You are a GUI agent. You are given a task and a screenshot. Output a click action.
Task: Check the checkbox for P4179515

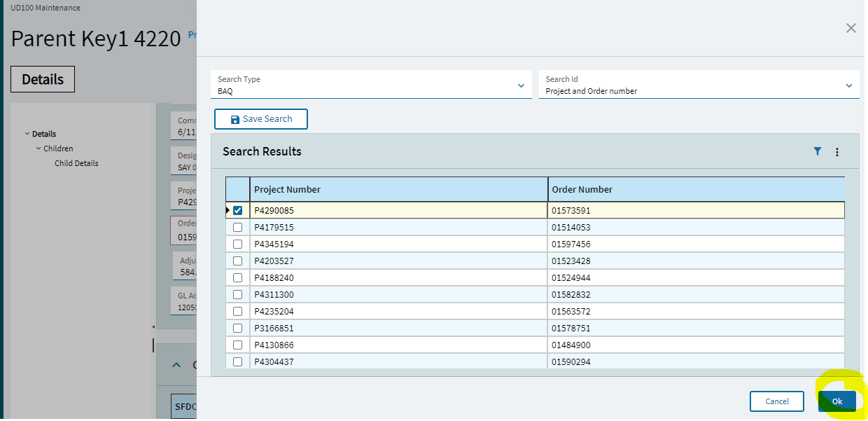point(237,227)
